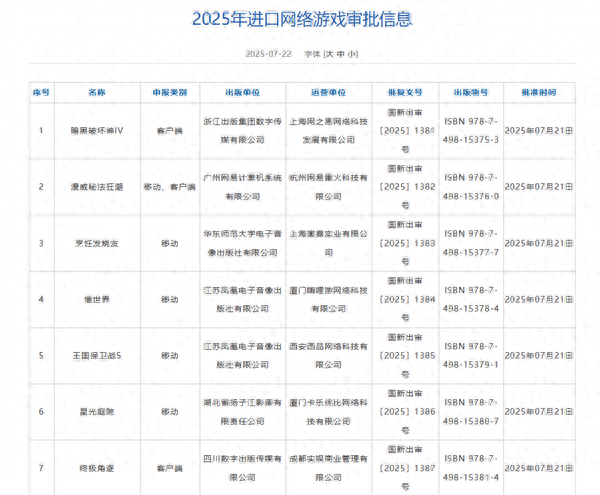Click approval number [2025] 1381
The image size is (600, 495).
pyautogui.click(x=407, y=131)
